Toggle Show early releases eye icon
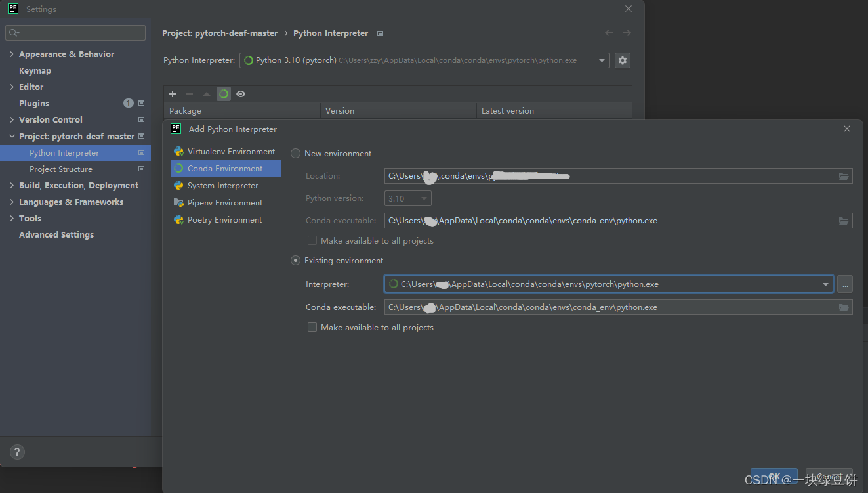Viewport: 868px width, 493px height. point(241,94)
